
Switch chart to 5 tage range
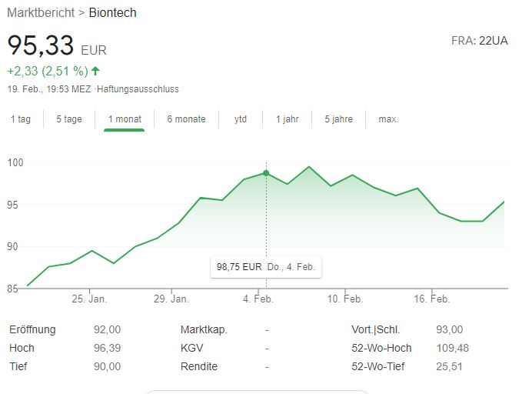click(69, 119)
